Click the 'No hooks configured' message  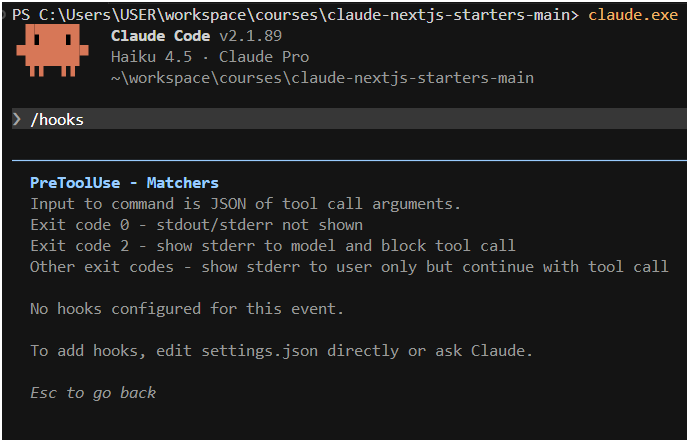tap(186, 309)
